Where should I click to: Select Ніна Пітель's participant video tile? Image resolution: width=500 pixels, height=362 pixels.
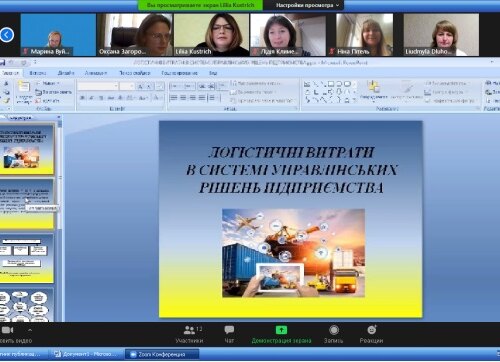365,35
